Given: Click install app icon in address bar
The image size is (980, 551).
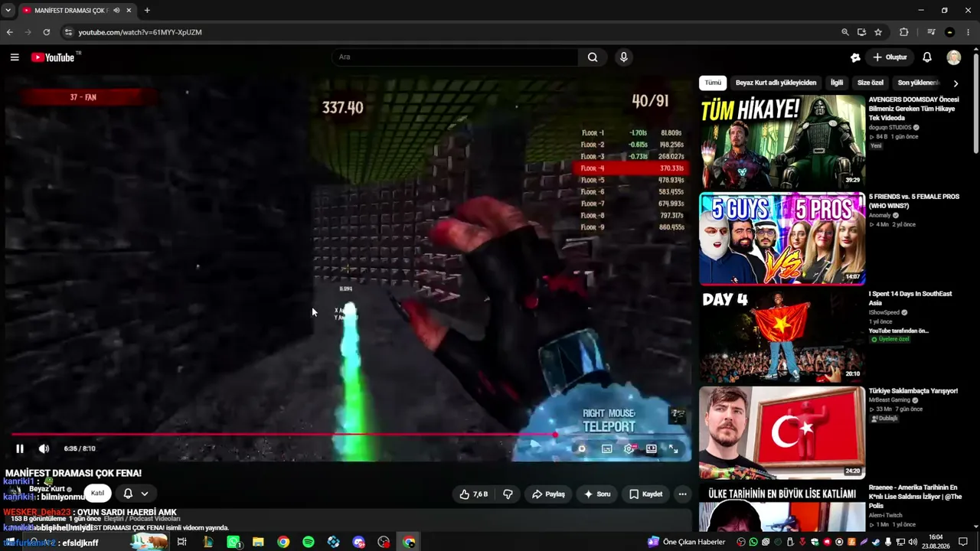Looking at the screenshot, I should point(861,32).
